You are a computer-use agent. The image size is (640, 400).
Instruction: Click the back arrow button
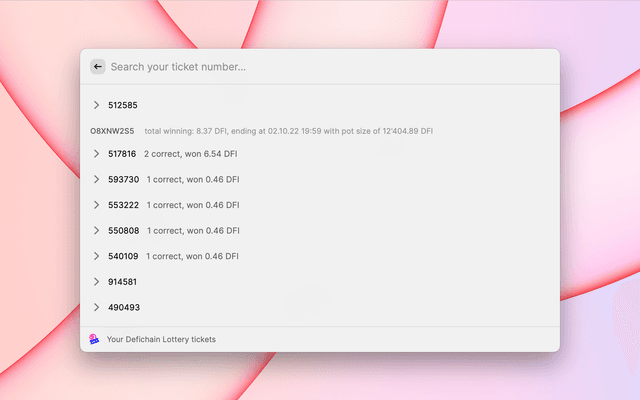coord(97,67)
